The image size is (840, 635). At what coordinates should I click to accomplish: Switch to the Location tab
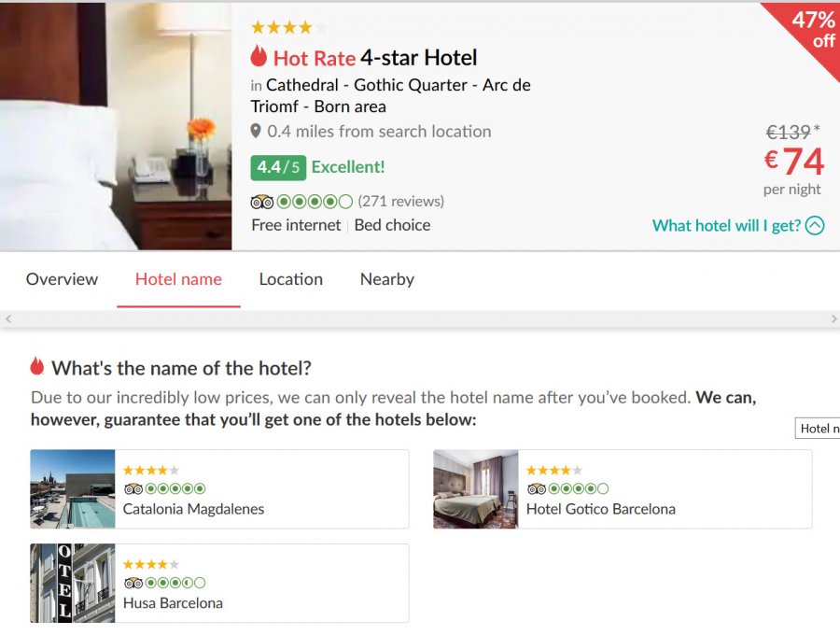click(290, 279)
